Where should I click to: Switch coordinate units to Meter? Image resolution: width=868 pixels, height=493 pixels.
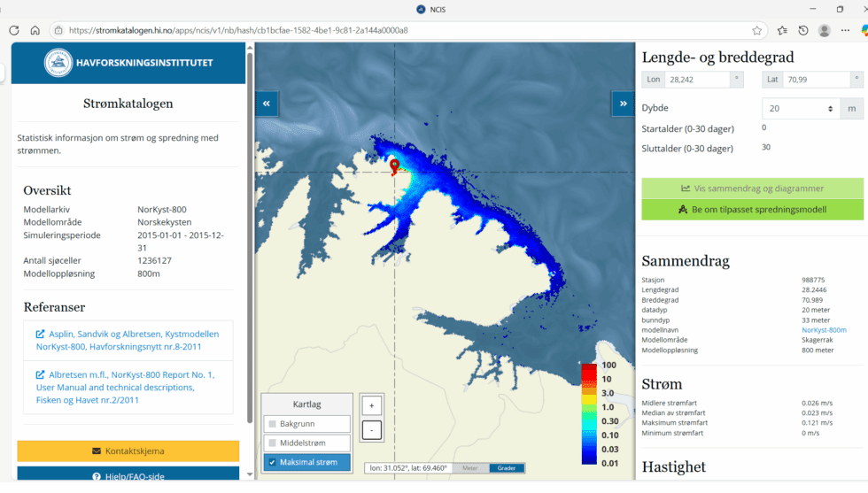coord(470,468)
